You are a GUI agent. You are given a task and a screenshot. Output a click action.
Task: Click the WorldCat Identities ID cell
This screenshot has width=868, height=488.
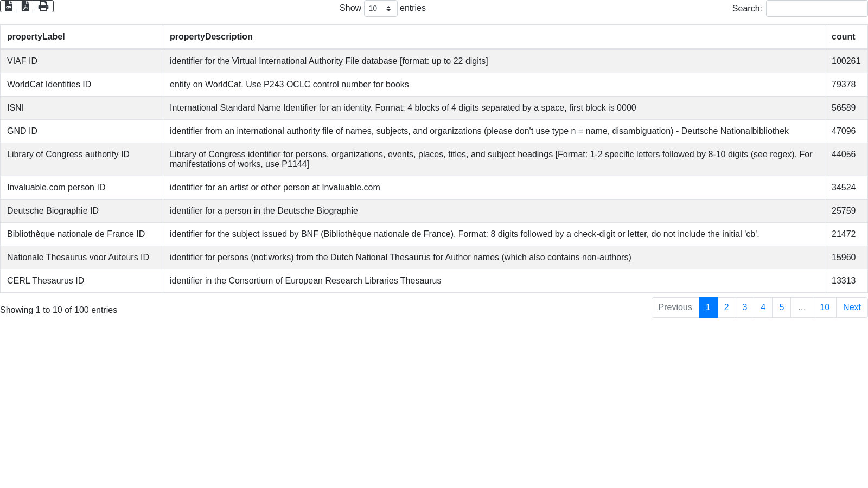point(49,85)
